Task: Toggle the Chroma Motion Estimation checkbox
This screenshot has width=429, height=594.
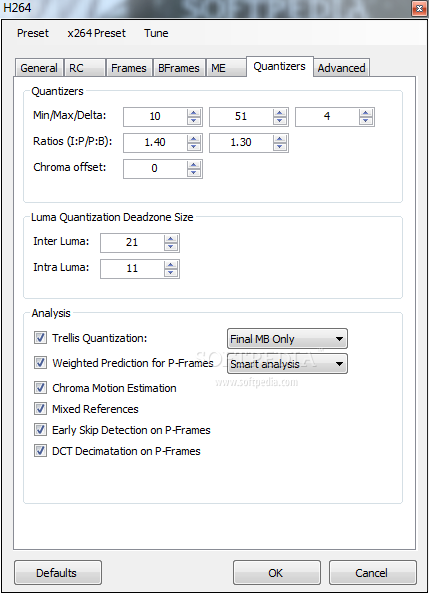Action: 41,388
